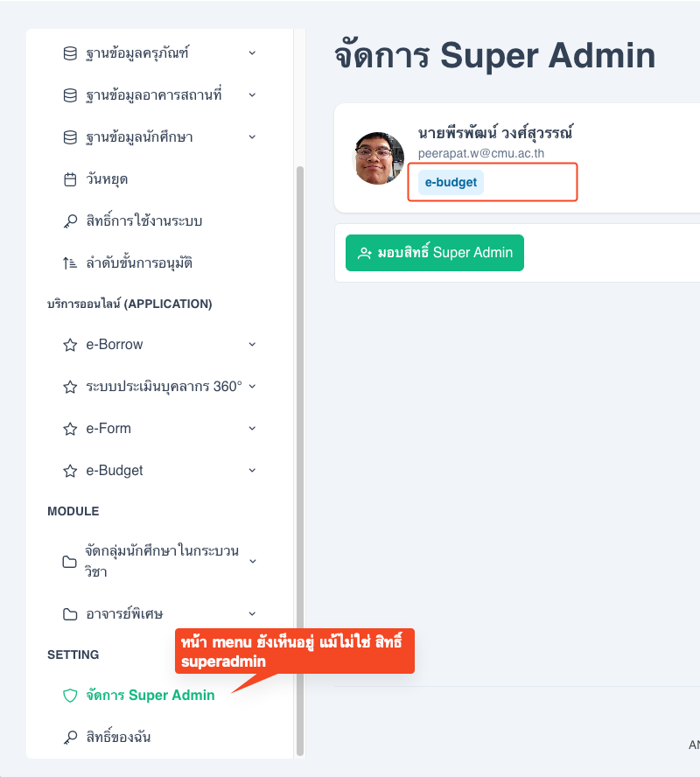700x777 pixels.
Task: Expand จัดกลุ่มนักศึกษาในกระบวนวิชา chevron arrow
Action: [252, 561]
